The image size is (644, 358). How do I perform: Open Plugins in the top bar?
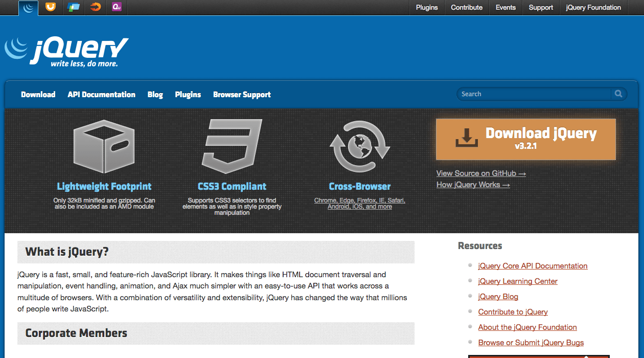coord(427,8)
